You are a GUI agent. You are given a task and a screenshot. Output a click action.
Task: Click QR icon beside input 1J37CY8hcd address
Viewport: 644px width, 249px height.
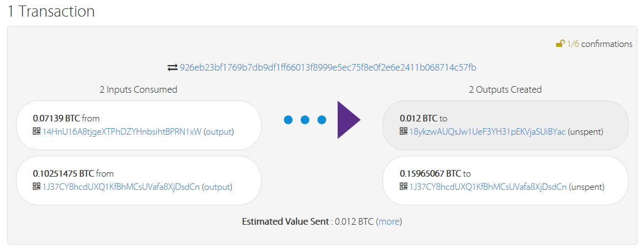[x=36, y=186]
